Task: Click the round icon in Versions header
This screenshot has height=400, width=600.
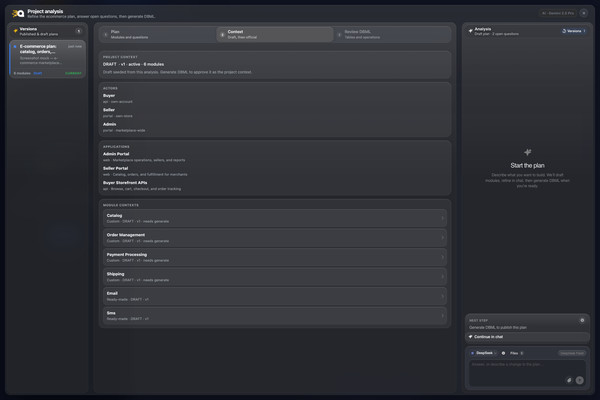Action: (78, 31)
